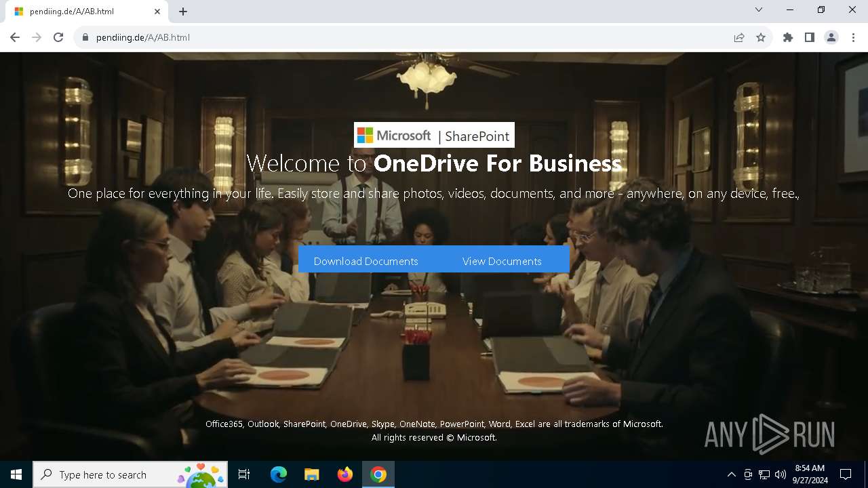Click the Download Documents button
This screenshot has width=868, height=488.
click(366, 261)
